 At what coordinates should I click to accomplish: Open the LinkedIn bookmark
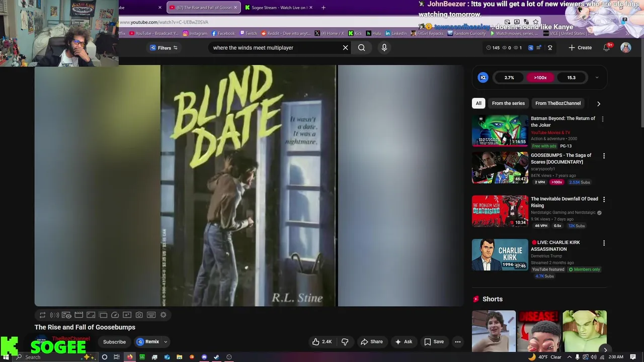pos(395,33)
